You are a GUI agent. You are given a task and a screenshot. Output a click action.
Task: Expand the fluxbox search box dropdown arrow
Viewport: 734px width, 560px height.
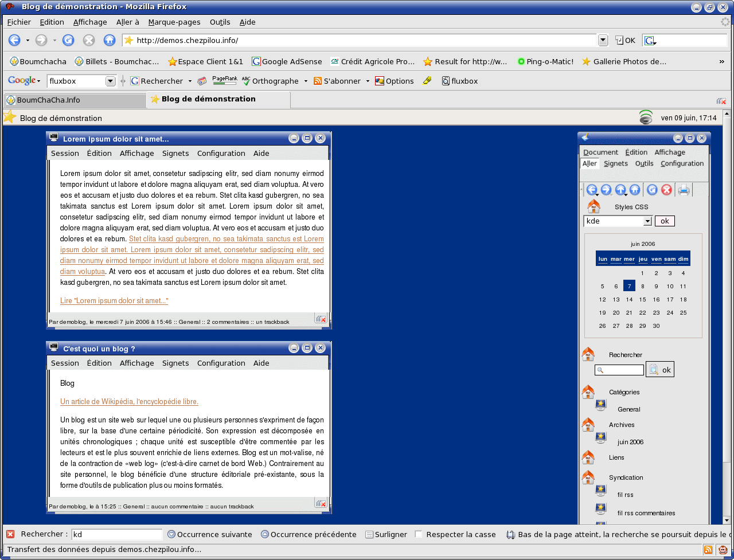(x=111, y=81)
